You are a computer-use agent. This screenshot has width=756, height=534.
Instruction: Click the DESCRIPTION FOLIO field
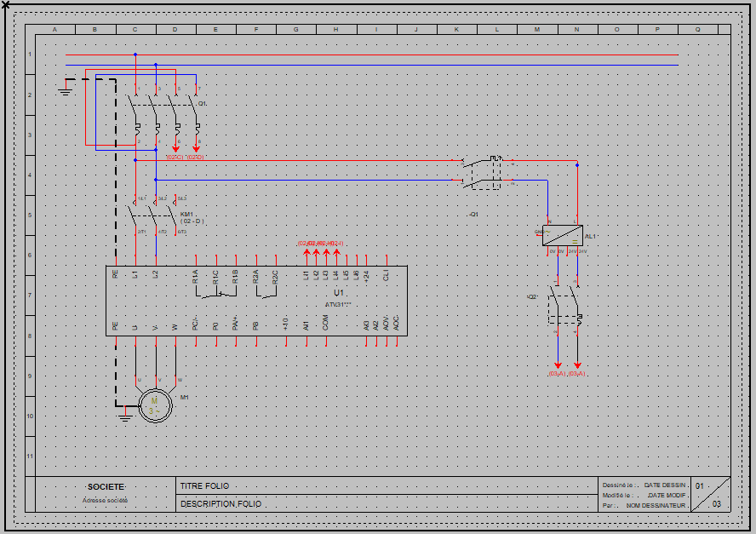tap(221, 504)
